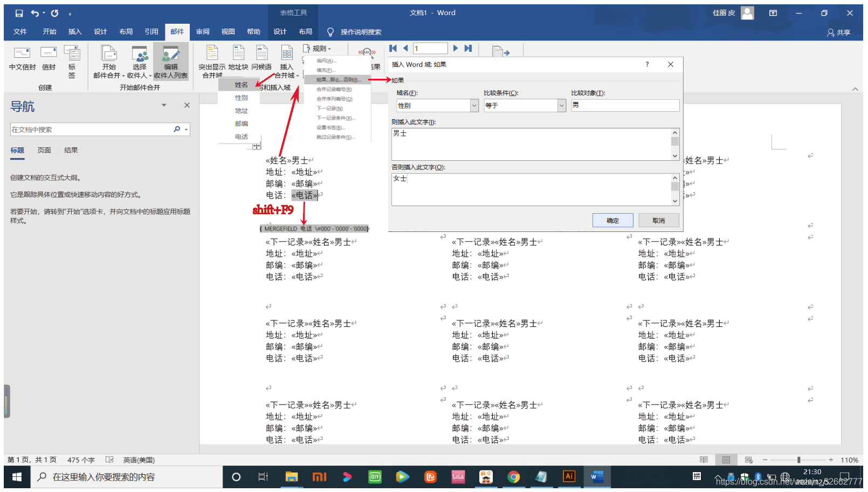Open the Windows Start menu

tap(16, 477)
